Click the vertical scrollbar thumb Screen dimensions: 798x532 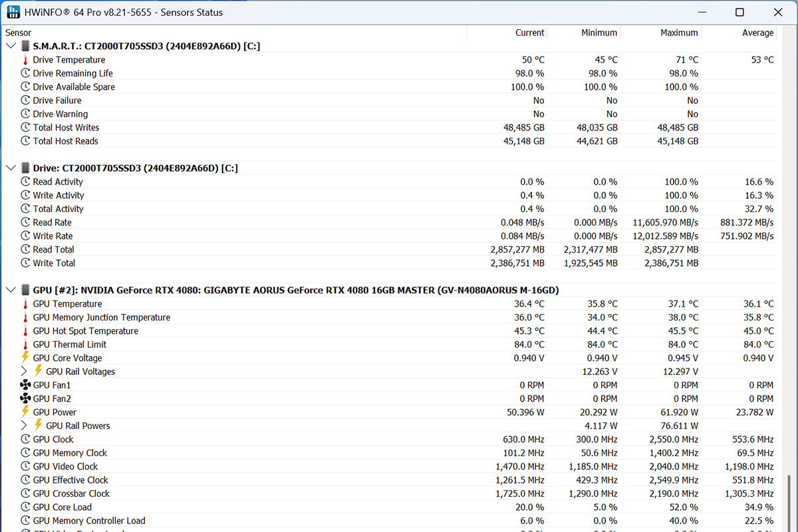[x=789, y=503]
